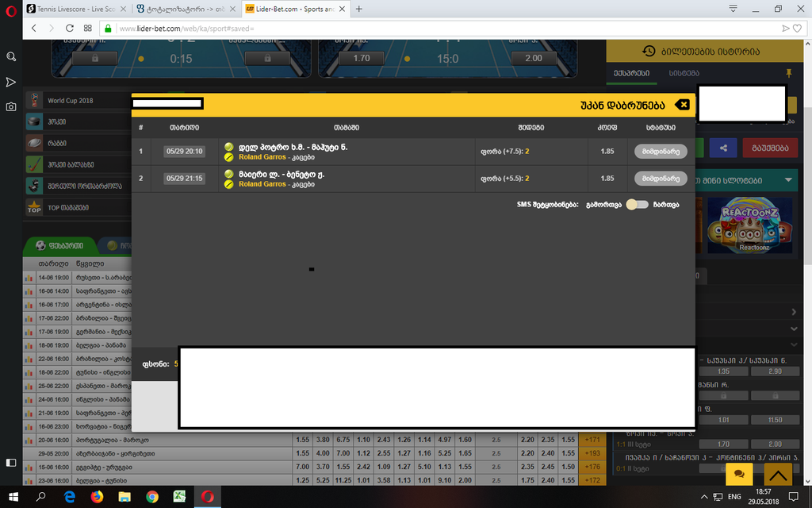
Task: Click Roland Garros link in first bet row
Action: point(262,157)
